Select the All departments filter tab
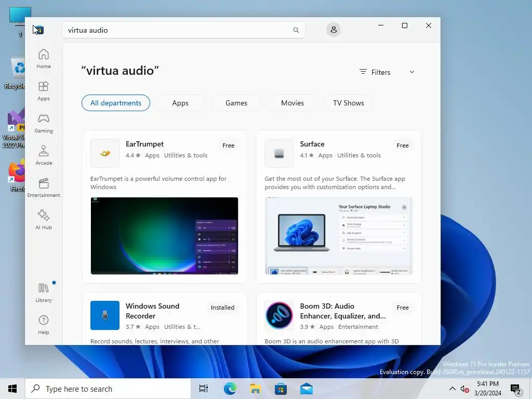Viewport: 532px width, 399px height. (x=116, y=103)
